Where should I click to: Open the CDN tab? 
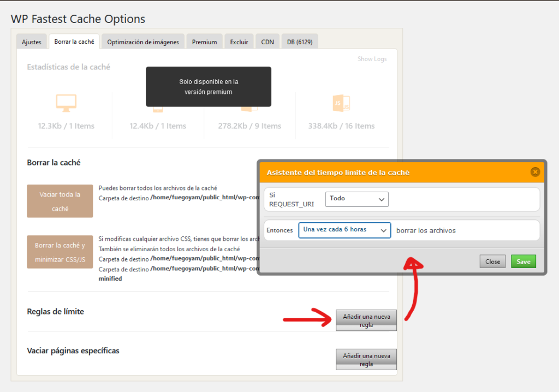267,42
